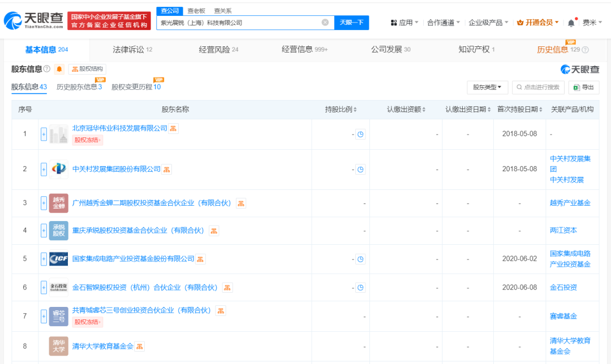The height and width of the screenshot is (364, 611).
Task: Click the 天眼一下 search button
Action: (351, 23)
